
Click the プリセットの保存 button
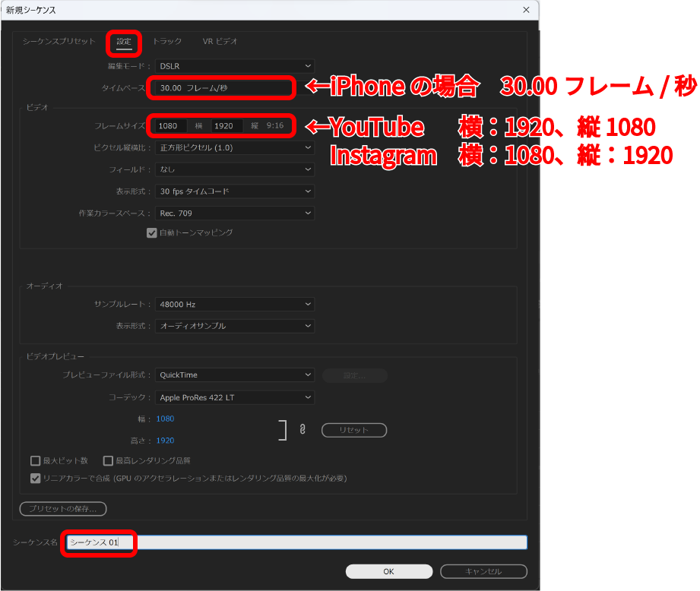tap(63, 509)
